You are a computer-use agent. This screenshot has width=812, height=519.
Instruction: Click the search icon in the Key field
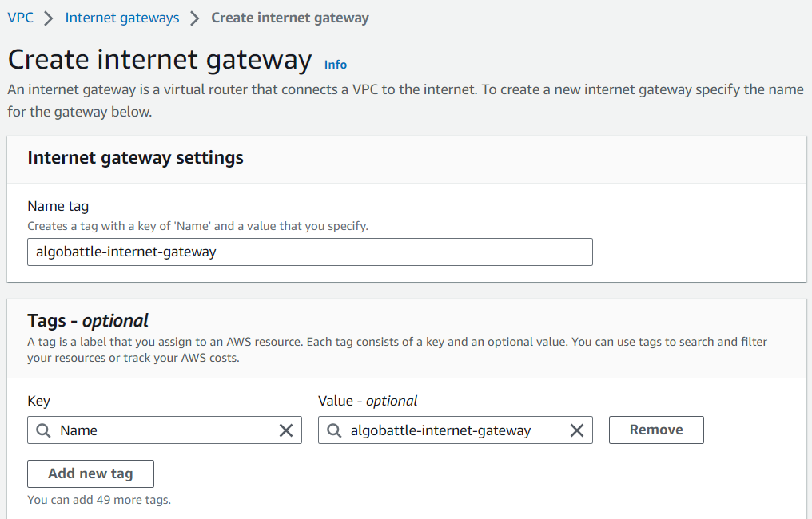point(43,430)
